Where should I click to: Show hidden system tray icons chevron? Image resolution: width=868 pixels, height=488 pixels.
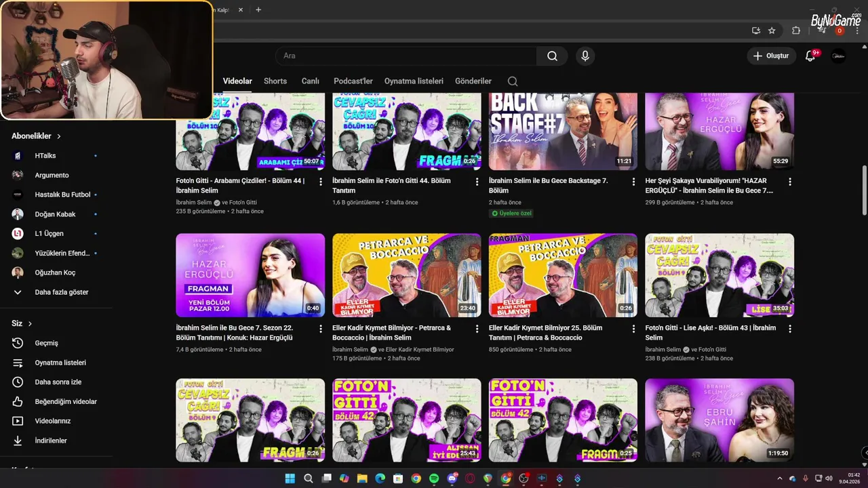click(x=779, y=479)
